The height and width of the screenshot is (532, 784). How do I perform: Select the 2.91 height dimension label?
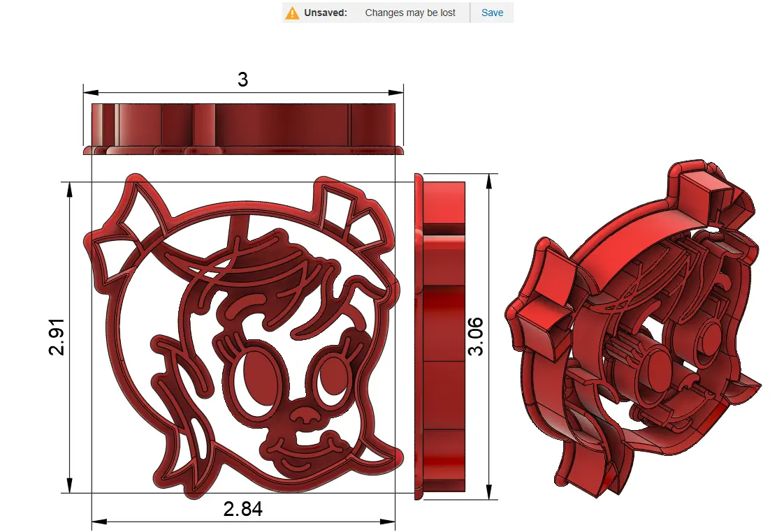[x=57, y=337]
